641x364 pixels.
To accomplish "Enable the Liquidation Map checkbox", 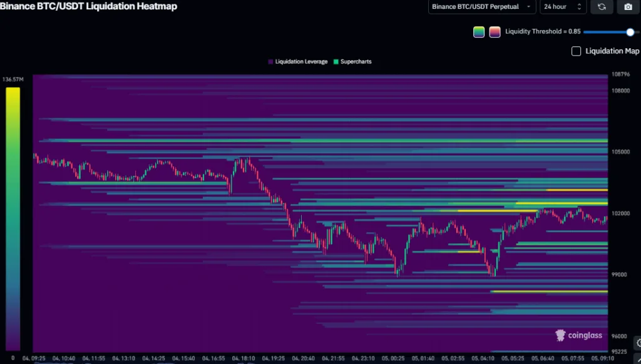I will (x=576, y=51).
